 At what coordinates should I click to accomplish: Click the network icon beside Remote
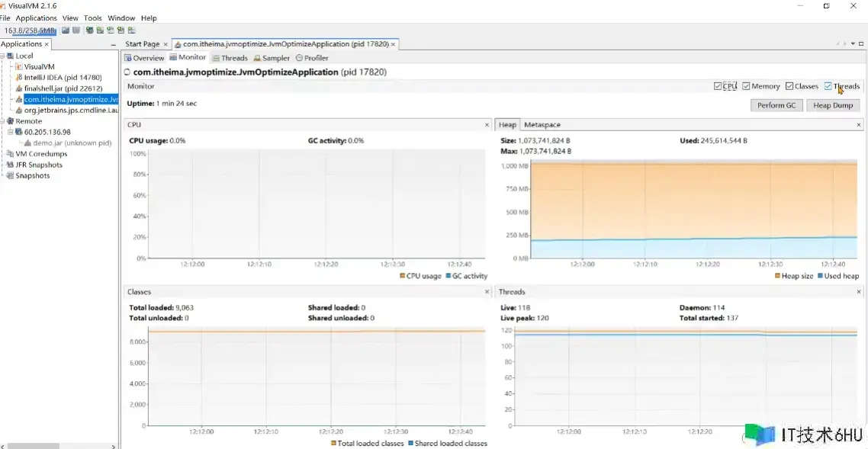[x=11, y=121]
